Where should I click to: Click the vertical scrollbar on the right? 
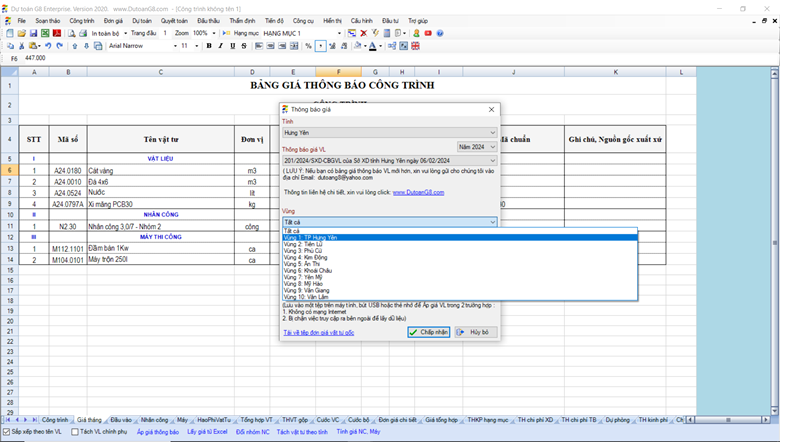click(775, 242)
